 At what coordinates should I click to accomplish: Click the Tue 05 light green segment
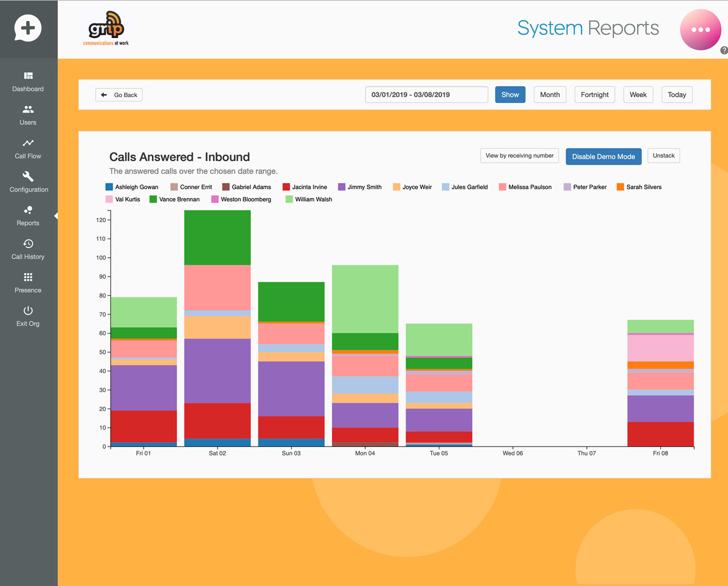click(439, 340)
